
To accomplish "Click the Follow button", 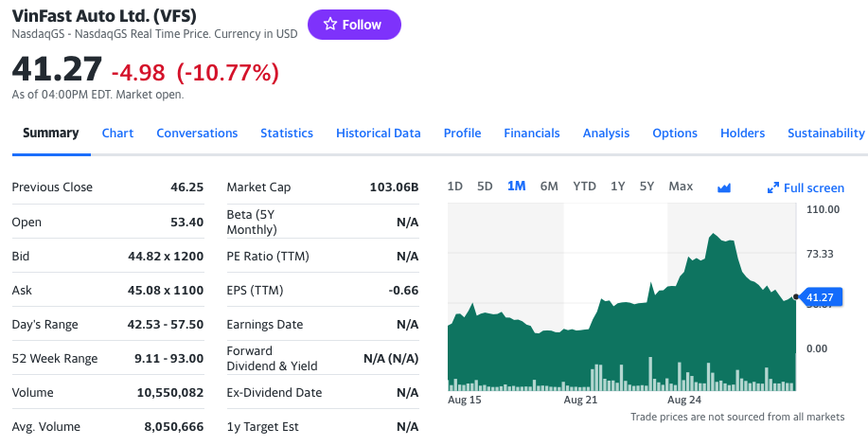I will [354, 25].
